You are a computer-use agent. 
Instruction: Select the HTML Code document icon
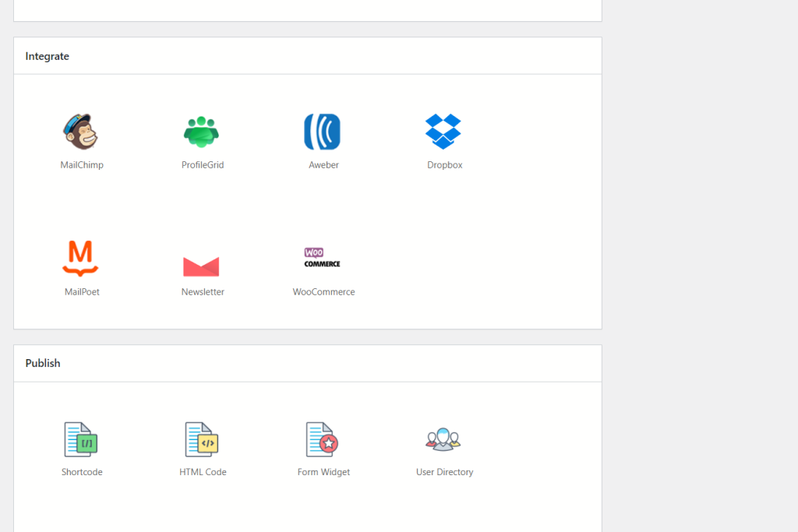coord(202,439)
